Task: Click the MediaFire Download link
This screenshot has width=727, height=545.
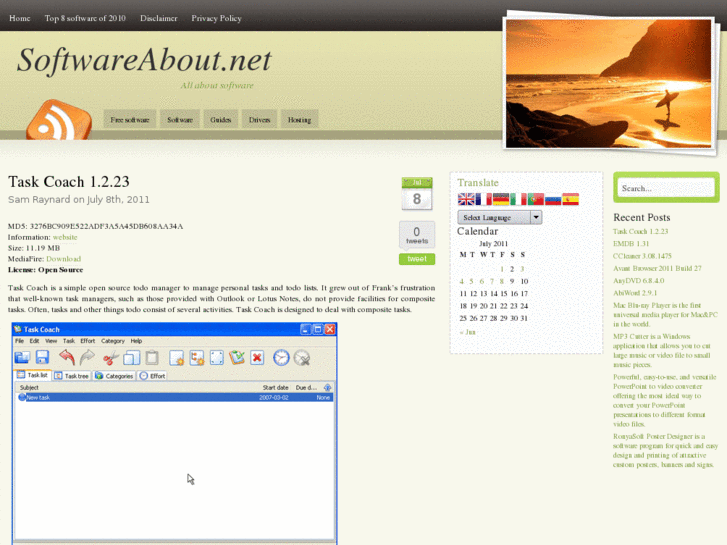Action: (x=64, y=259)
